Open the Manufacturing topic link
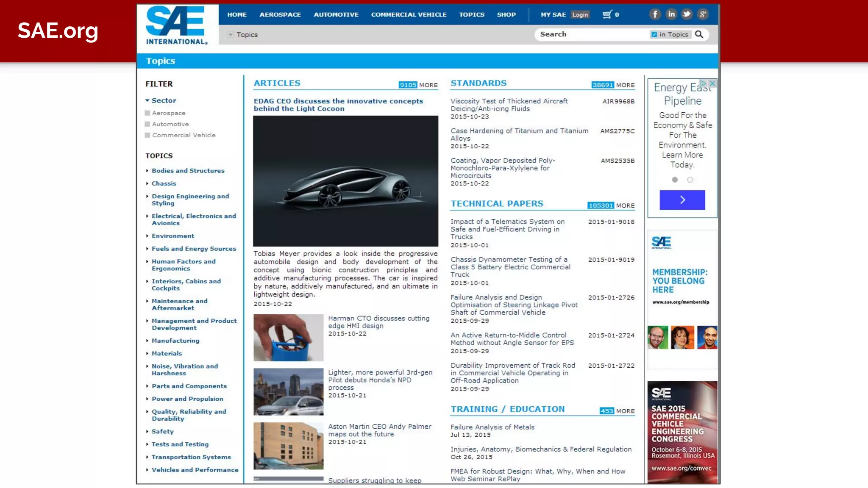Screen dimensions: 868x488 click(x=175, y=341)
